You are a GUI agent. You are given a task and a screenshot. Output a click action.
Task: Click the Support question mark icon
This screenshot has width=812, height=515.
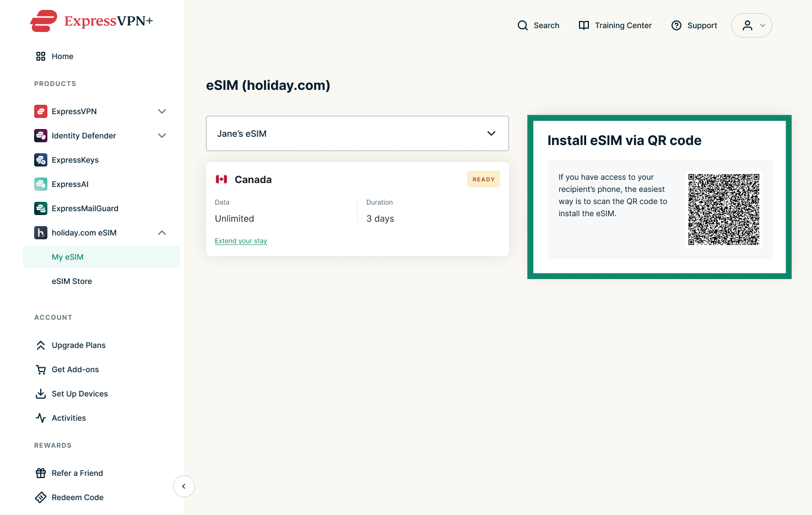click(x=676, y=25)
